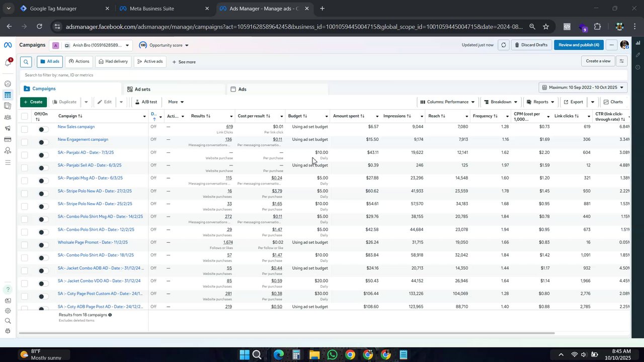The width and height of the screenshot is (644, 362).
Task: Click the search filter field for name, ID or metrics
Action: coord(324,75)
